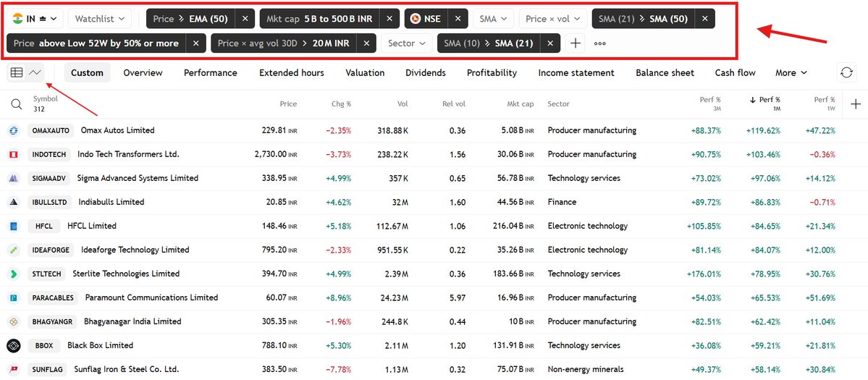Click the Omax Autos logo icon
Screen dimensions: 868x380
click(13, 130)
